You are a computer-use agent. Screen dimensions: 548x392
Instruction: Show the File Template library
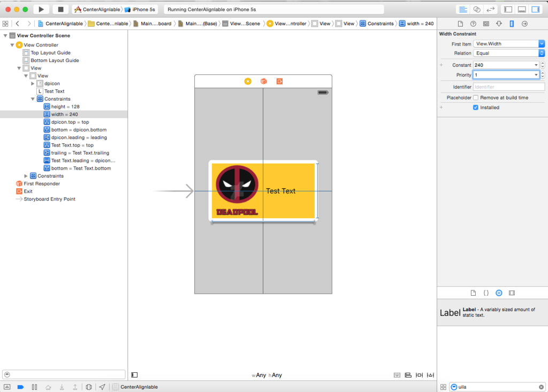coord(473,293)
